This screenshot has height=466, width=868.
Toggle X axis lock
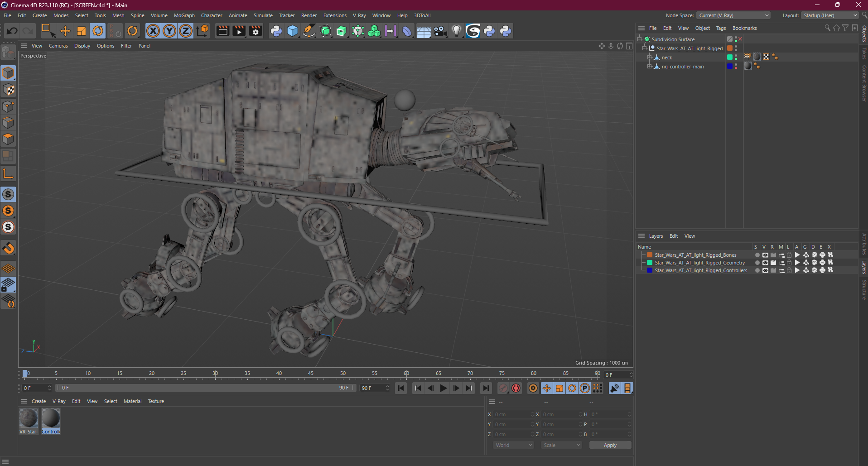click(153, 31)
